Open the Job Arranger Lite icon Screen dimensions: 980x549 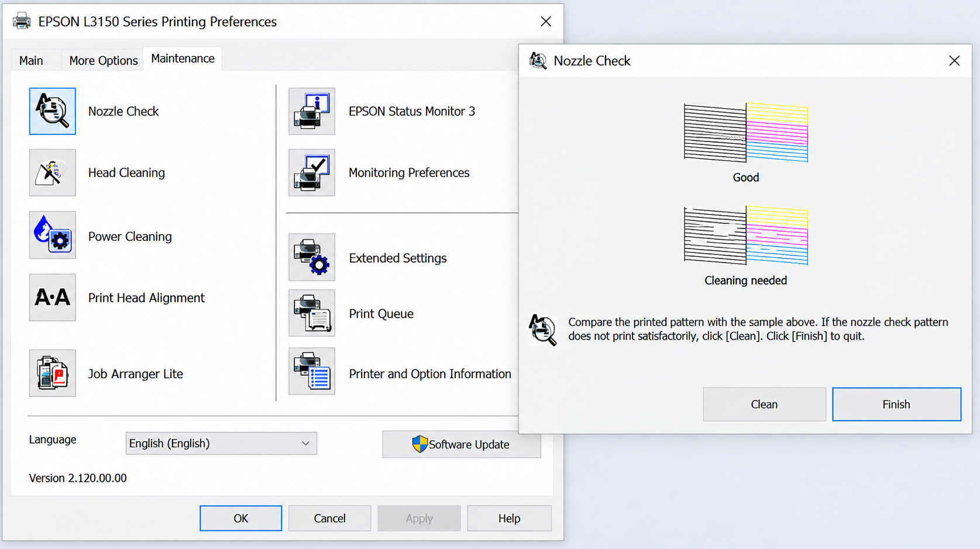pyautogui.click(x=53, y=373)
